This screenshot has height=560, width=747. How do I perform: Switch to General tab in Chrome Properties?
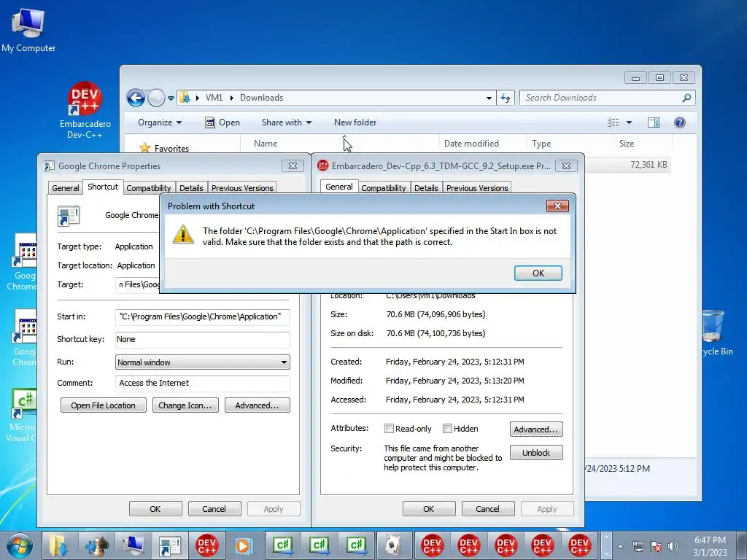65,188
